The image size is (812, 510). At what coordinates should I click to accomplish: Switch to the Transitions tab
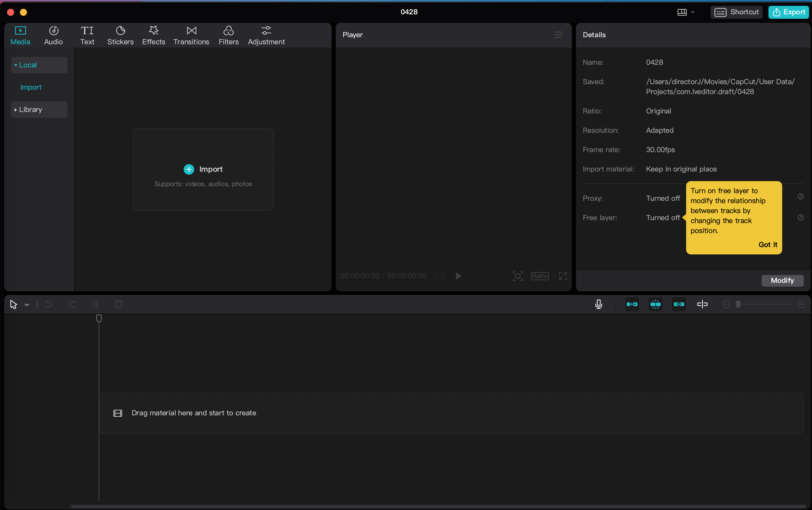[x=191, y=35]
